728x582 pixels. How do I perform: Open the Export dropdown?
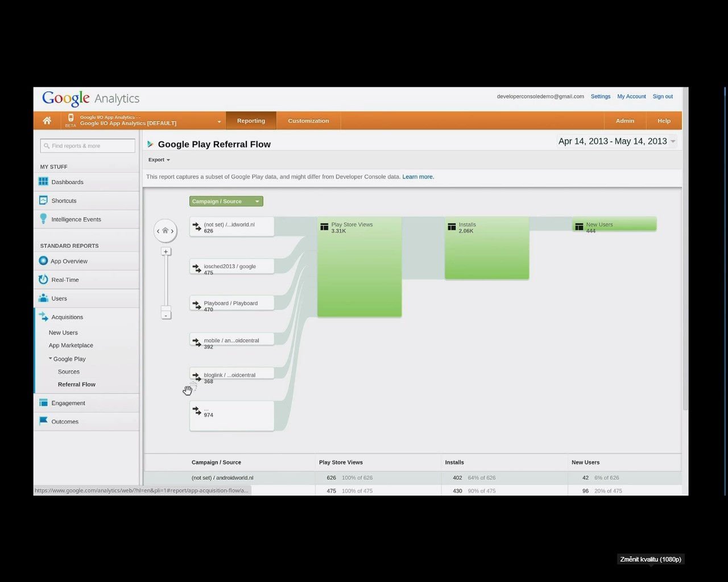[159, 160]
